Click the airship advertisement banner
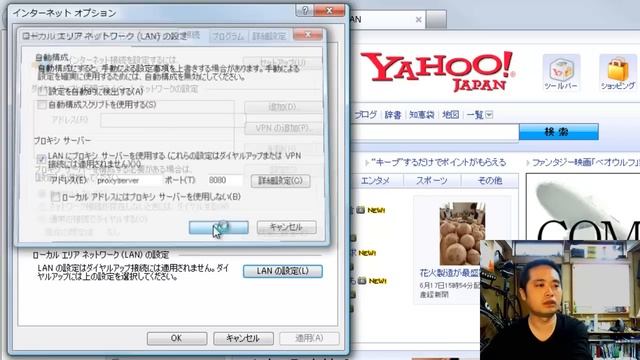Viewport: 640px width, 360px height. [x=583, y=207]
